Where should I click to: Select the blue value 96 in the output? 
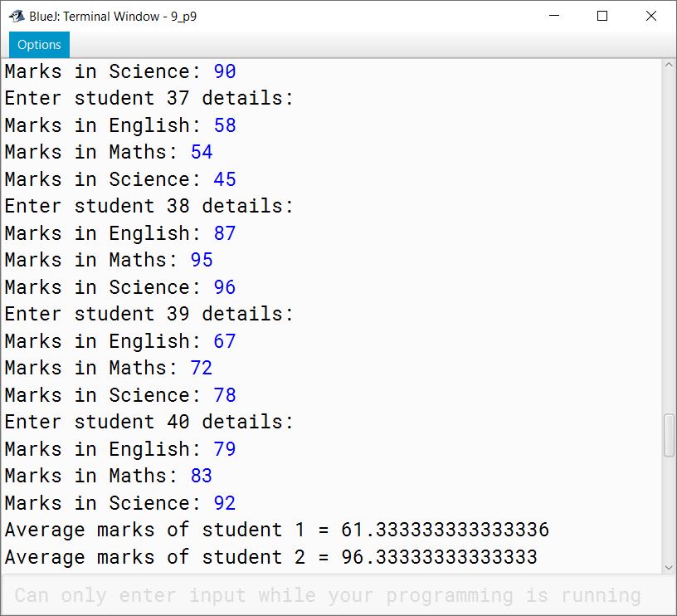(226, 287)
